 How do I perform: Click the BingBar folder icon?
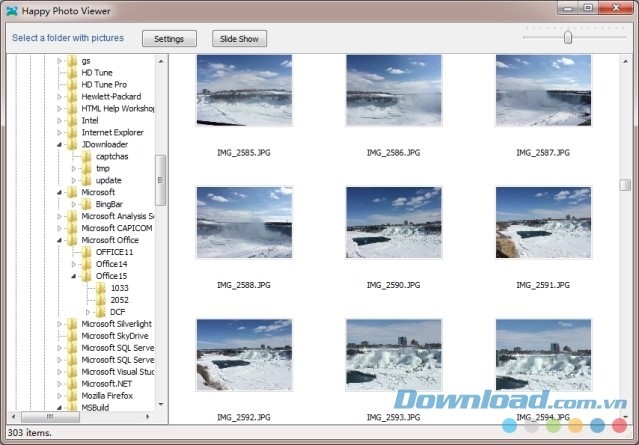[85, 204]
